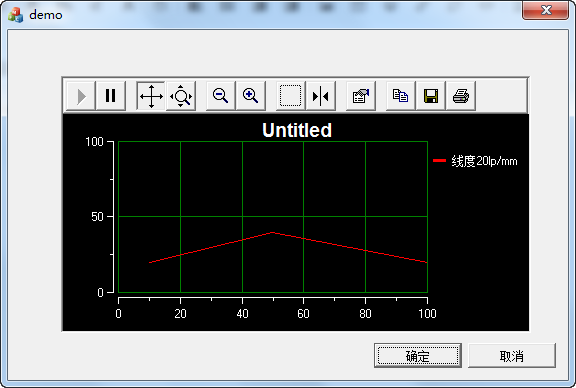Open the plot properties editor icon
This screenshot has height=388, width=576.
coord(361,96)
